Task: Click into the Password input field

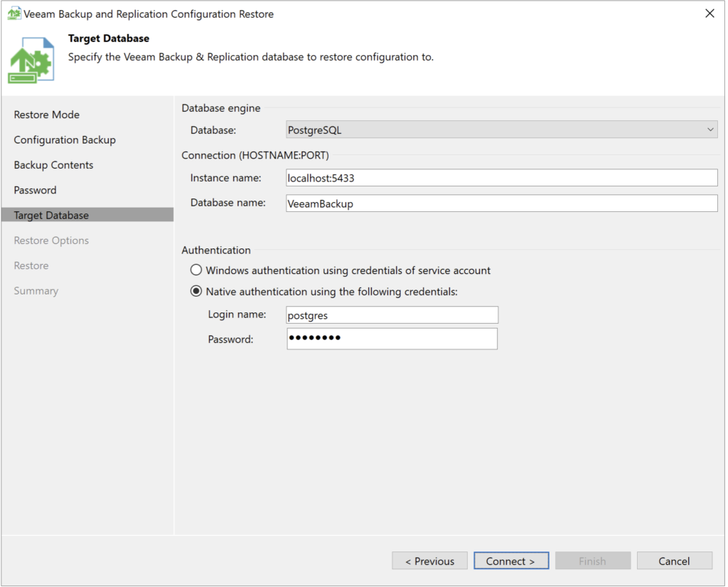Action: pos(392,339)
